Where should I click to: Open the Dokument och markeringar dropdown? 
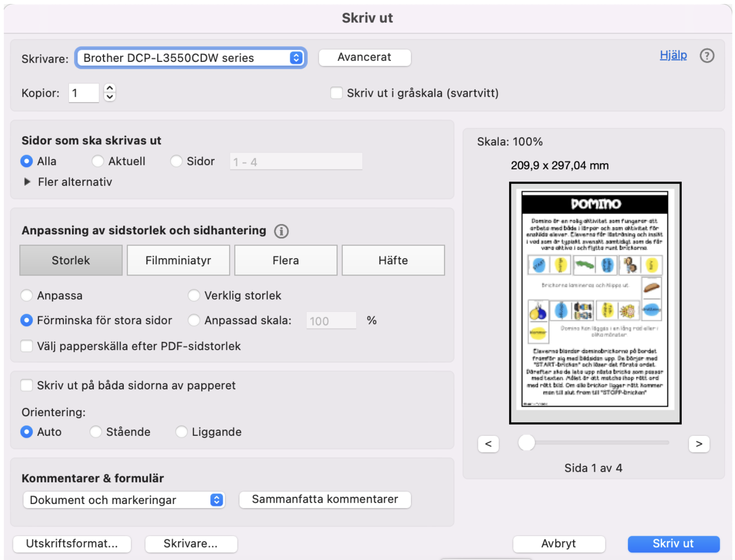coord(124,500)
